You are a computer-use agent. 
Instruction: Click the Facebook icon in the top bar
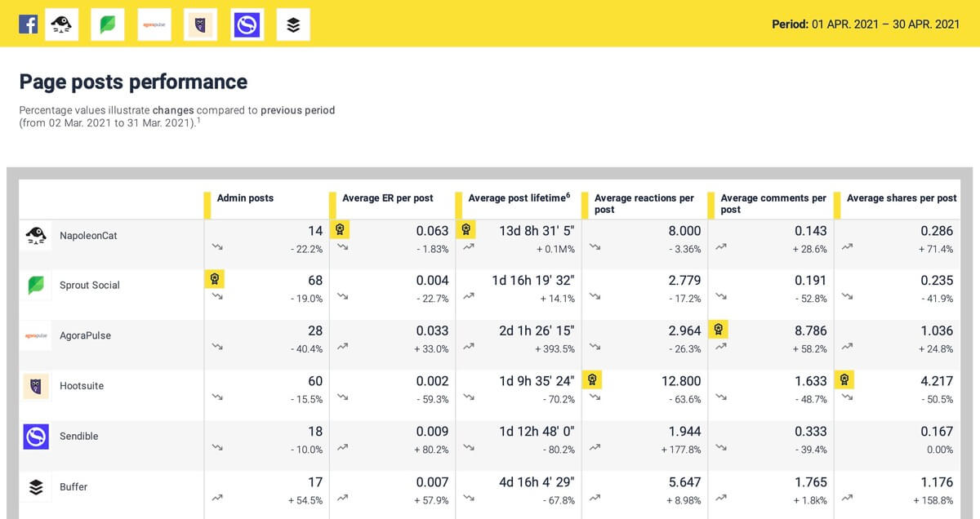coord(29,24)
